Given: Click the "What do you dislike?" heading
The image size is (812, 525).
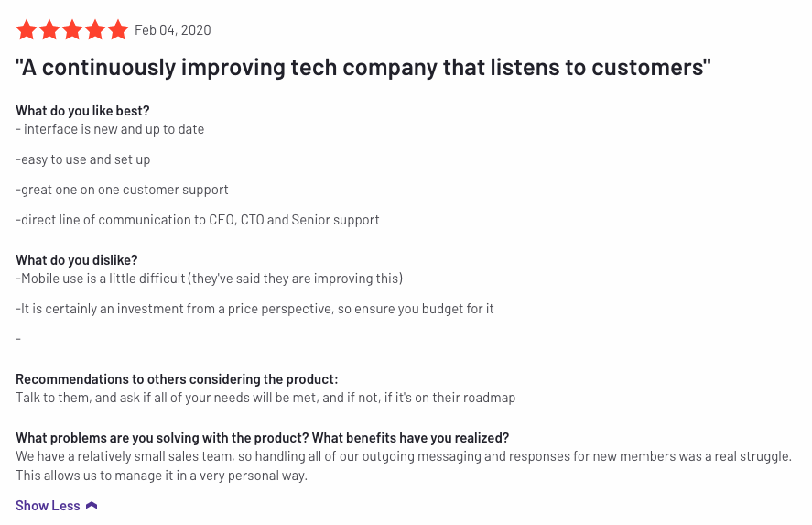Looking at the screenshot, I should tap(77, 259).
